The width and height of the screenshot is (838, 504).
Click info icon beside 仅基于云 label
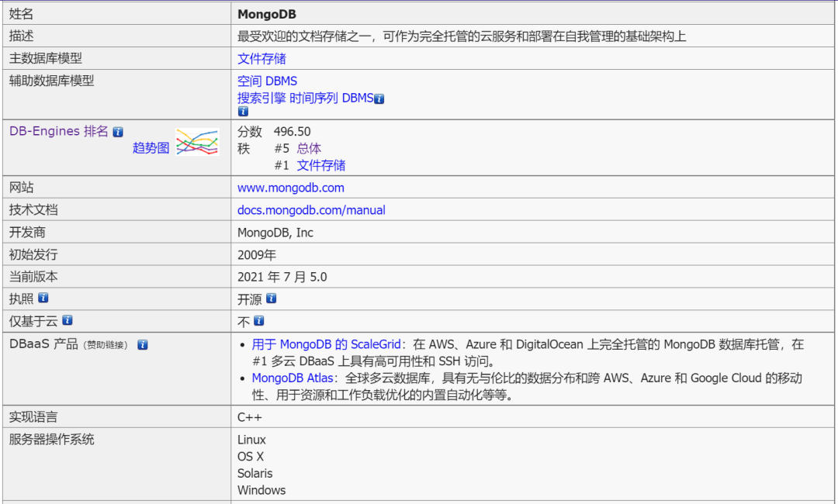coord(68,320)
